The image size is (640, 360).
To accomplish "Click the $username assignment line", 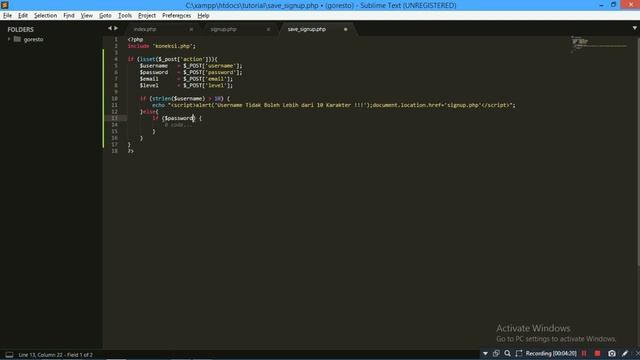I will point(191,66).
